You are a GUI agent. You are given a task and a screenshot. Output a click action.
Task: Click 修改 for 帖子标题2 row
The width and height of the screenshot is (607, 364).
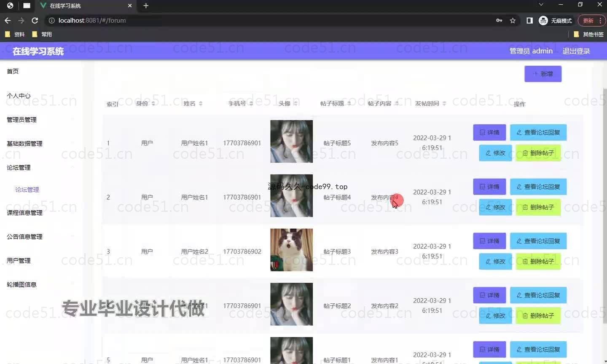coord(495,316)
